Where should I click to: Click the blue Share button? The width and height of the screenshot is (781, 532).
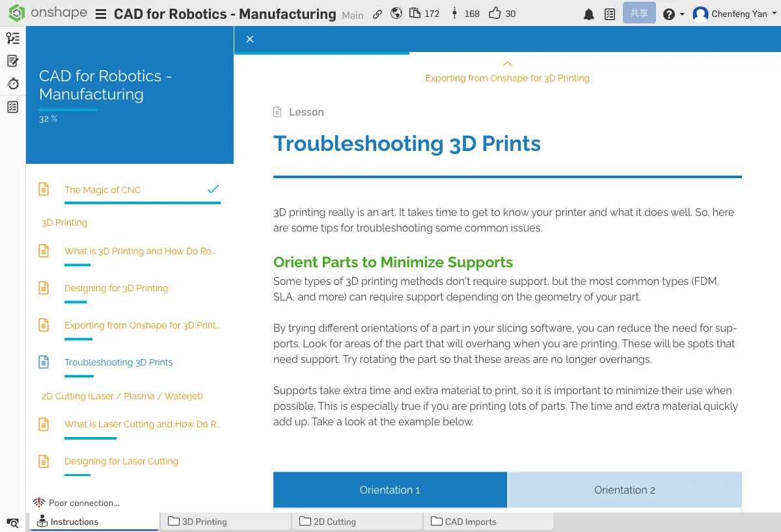638,14
